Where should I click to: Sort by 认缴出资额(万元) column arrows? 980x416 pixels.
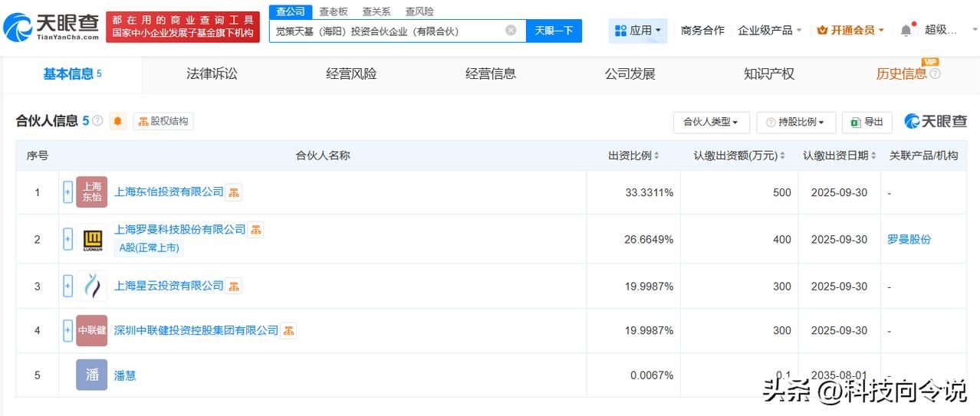(782, 156)
